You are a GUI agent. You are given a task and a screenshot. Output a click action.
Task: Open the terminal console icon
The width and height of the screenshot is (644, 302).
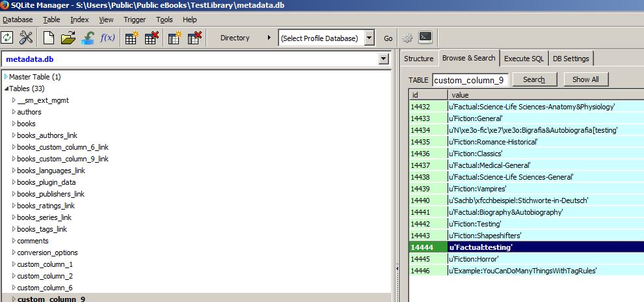pos(425,37)
